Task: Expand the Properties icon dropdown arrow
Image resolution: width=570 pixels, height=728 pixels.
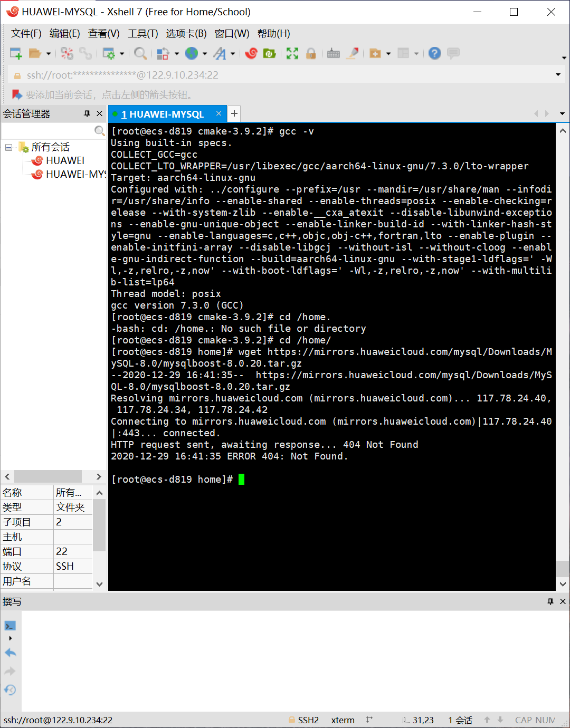Action: coord(122,53)
